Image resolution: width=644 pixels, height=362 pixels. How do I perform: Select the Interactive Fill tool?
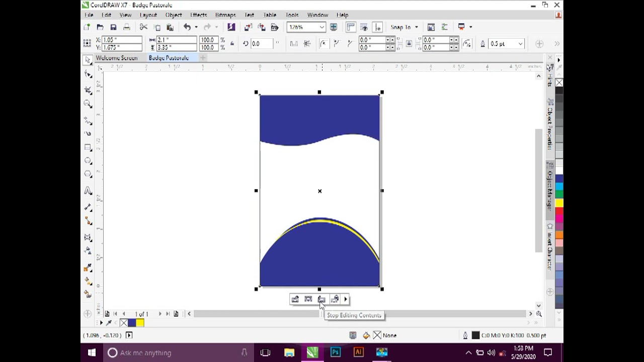[88, 281]
